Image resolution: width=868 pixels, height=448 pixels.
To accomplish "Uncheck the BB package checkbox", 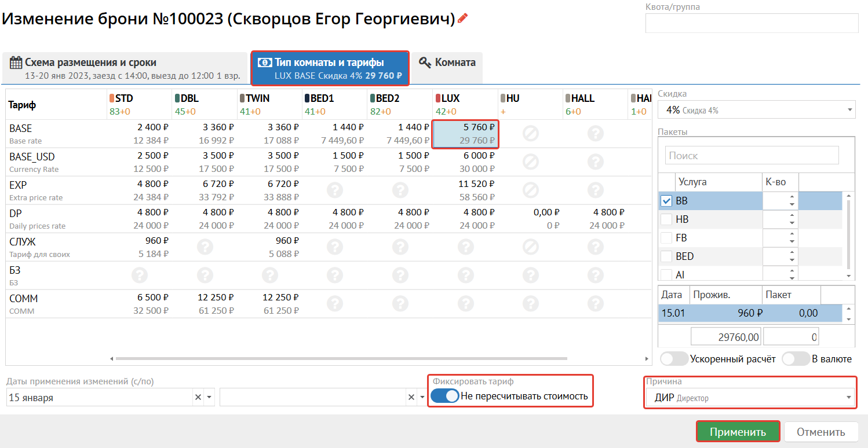I will (x=666, y=201).
